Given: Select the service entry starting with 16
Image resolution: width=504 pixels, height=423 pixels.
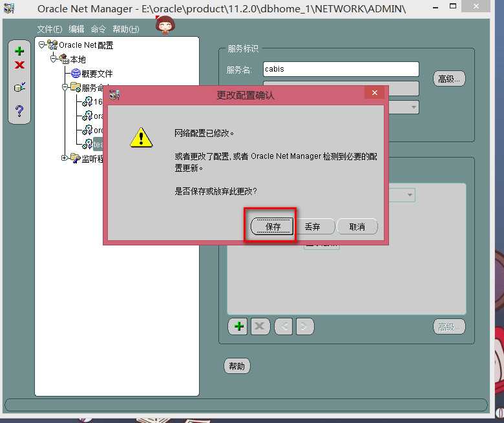Looking at the screenshot, I should pyautogui.click(x=98, y=102).
